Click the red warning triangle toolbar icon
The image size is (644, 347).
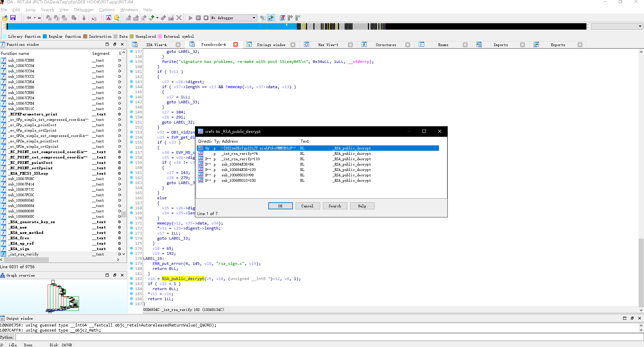pos(109,18)
